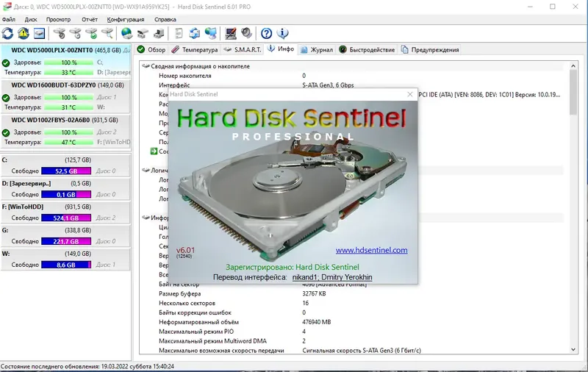Screen dimensions: 588x372
Task: Select the C: partition entry
Action: pos(65,165)
